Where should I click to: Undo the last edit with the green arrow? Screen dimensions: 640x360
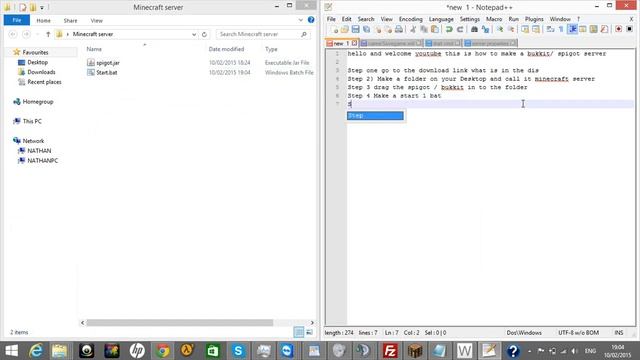(449, 29)
